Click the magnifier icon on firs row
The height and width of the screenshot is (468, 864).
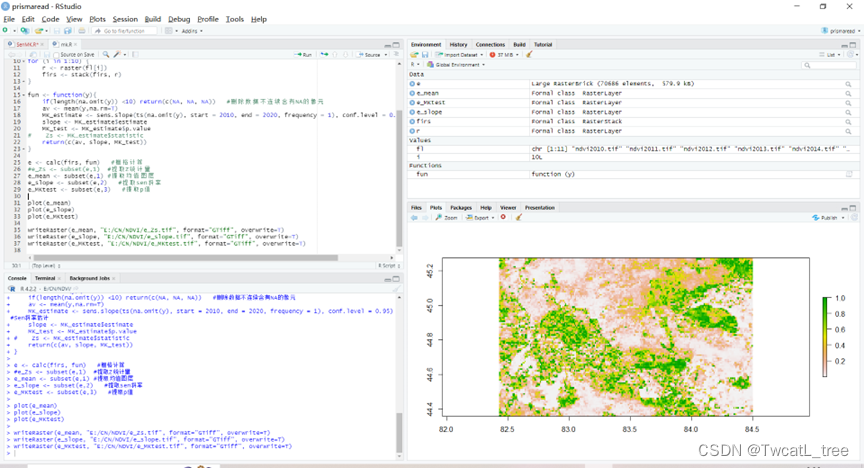point(848,121)
